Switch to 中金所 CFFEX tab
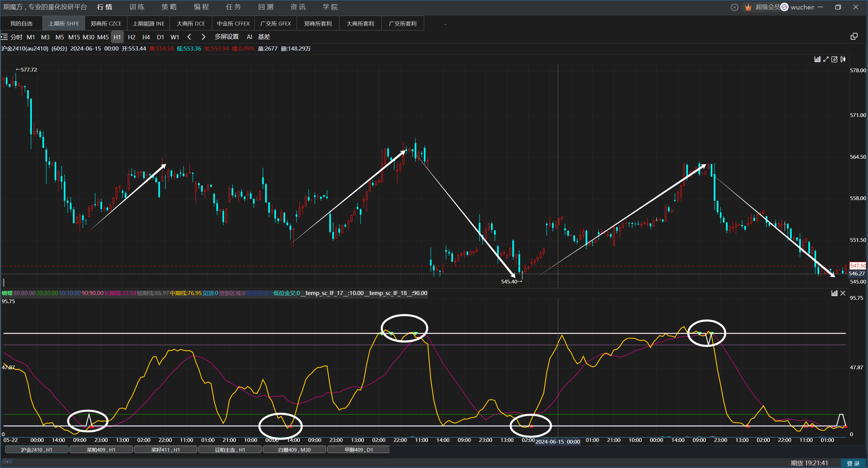Image resolution: width=868 pixels, height=468 pixels. (x=233, y=23)
